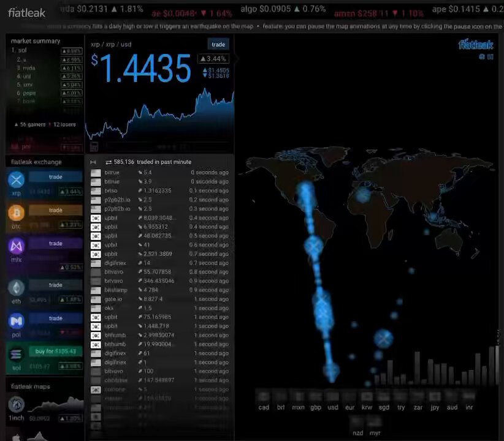Click the trade button next to xrp in exchange list
This screenshot has width=504, height=441.
coord(56,177)
